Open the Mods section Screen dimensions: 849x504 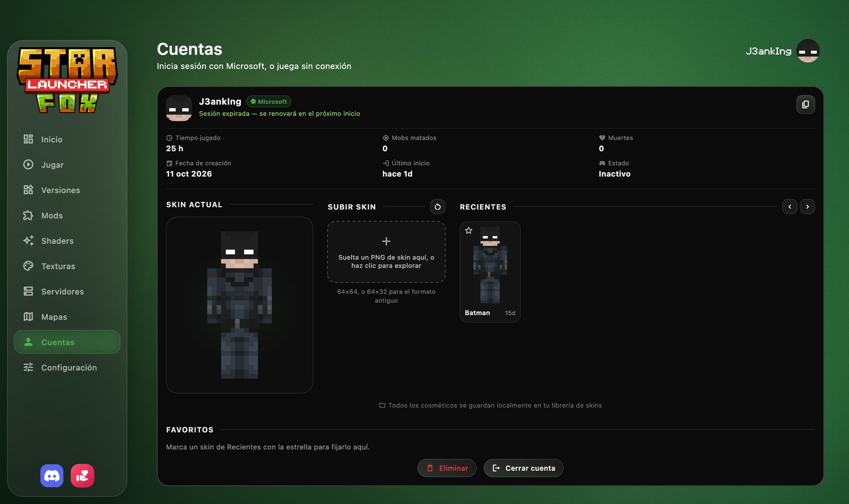click(67, 216)
